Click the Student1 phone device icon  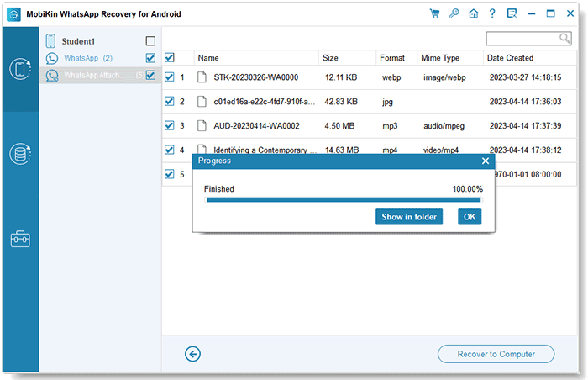(50, 41)
